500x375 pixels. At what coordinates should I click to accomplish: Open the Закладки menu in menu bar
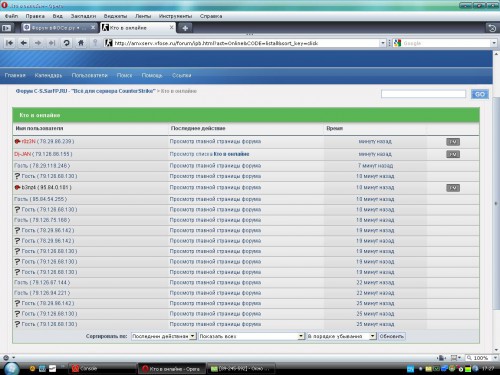[83, 16]
